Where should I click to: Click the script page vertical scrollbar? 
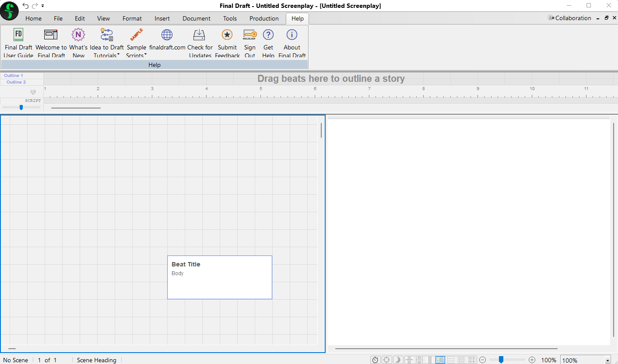pyautogui.click(x=614, y=230)
